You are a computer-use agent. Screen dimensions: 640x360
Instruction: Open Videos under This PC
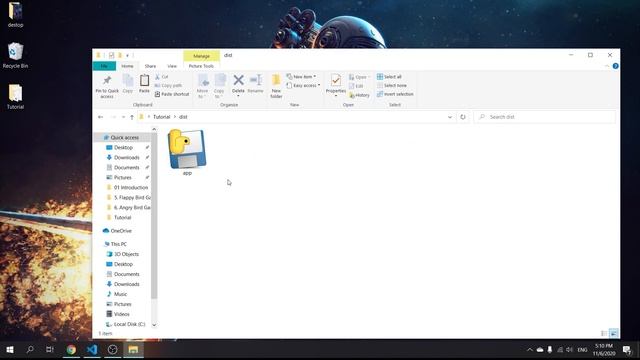[x=122, y=314]
